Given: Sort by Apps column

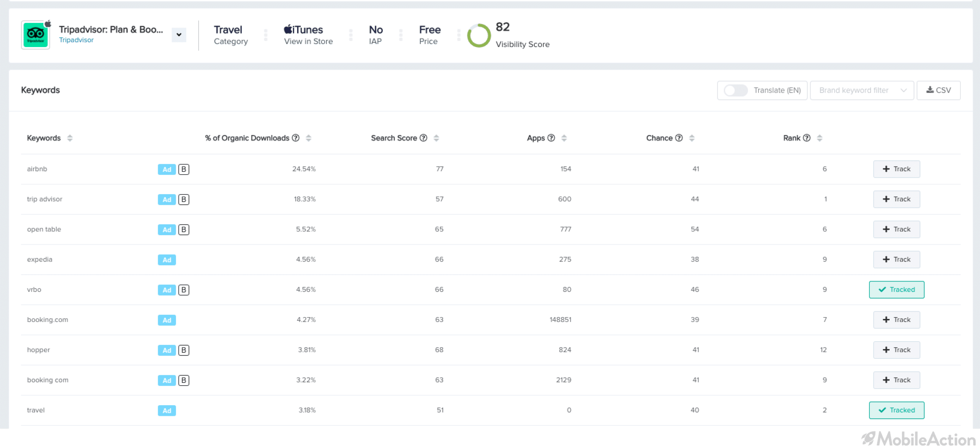Looking at the screenshot, I should tap(564, 138).
